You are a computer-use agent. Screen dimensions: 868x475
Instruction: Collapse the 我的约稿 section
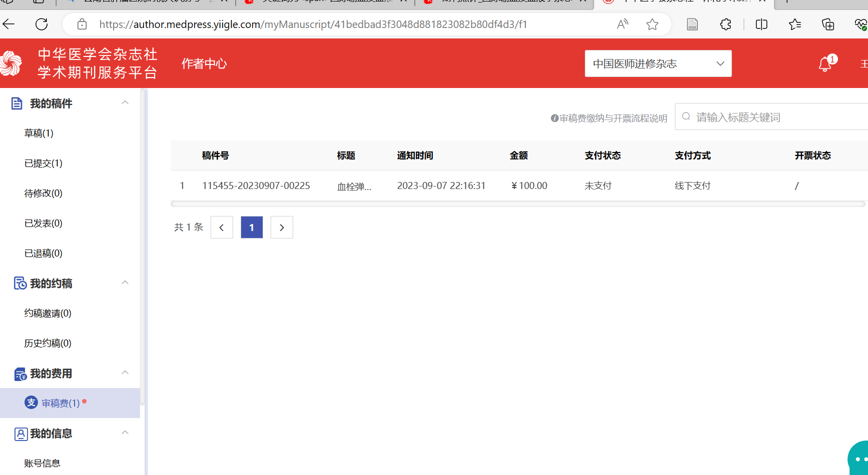(x=125, y=283)
